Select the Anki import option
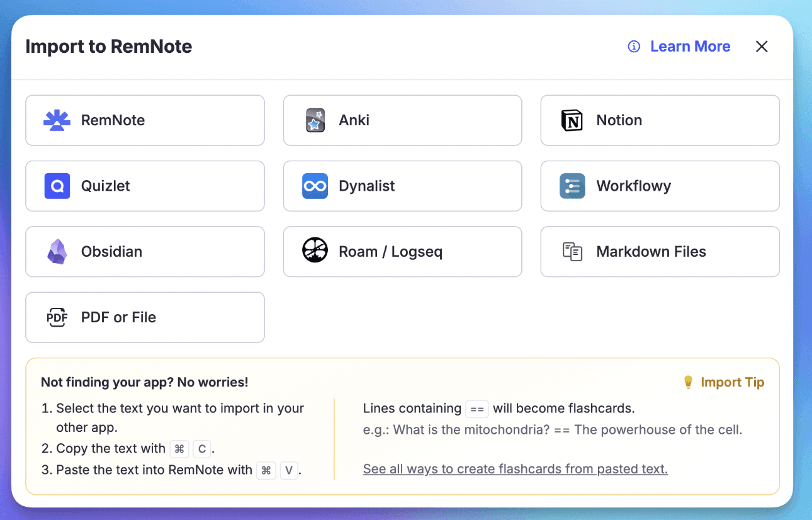 coord(402,120)
